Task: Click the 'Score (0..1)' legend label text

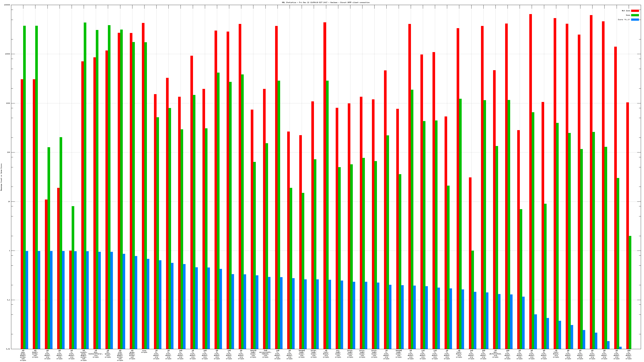Action: 624,20
